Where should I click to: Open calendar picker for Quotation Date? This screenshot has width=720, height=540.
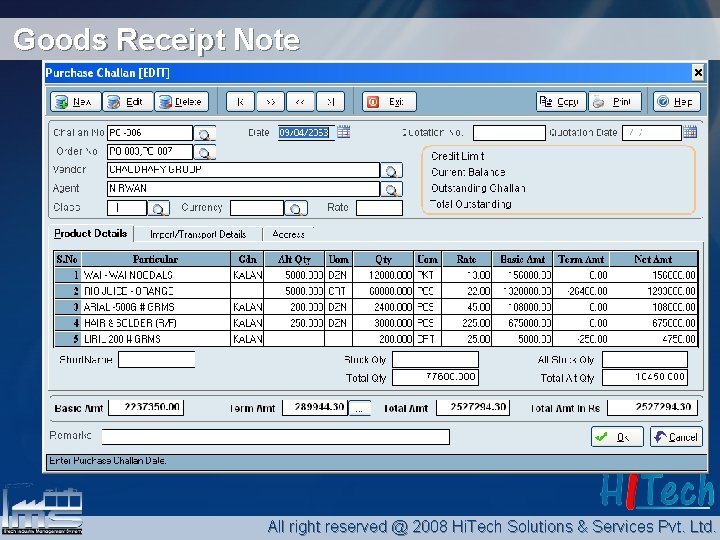690,132
